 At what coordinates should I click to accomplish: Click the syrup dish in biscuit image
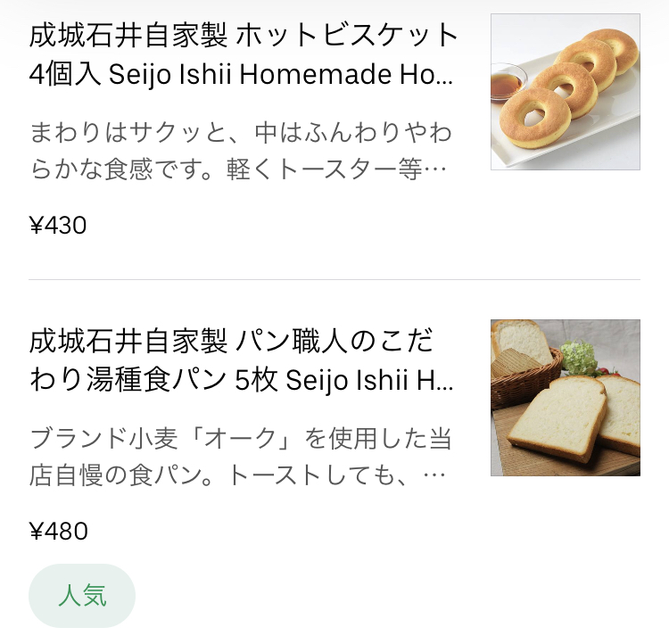(508, 84)
